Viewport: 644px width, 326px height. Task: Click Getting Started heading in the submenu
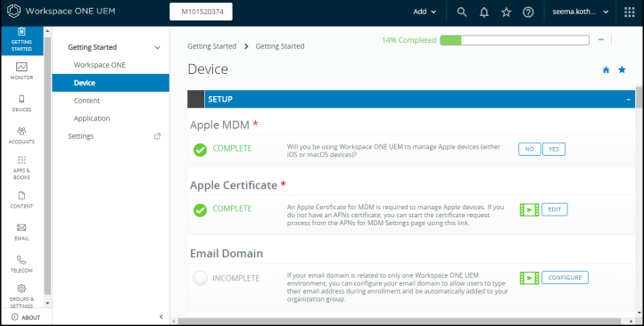point(93,47)
